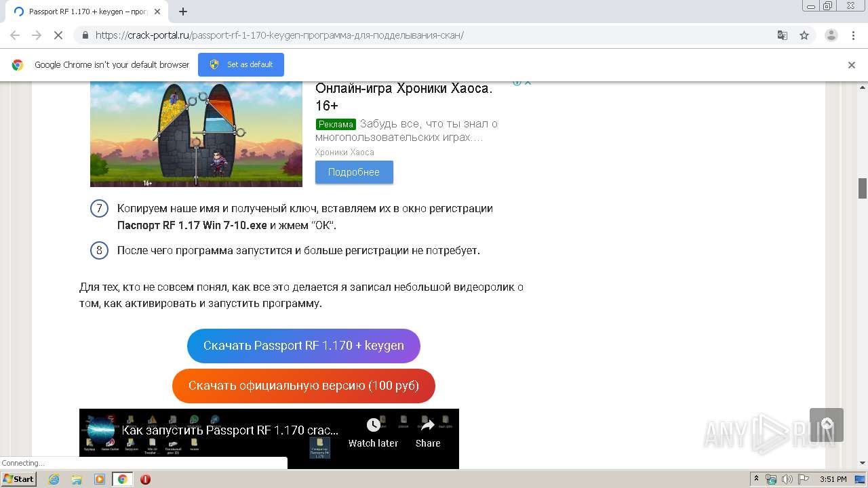Launch Internet Explorer from taskbar
The width and height of the screenshot is (868, 488).
[x=54, y=479]
